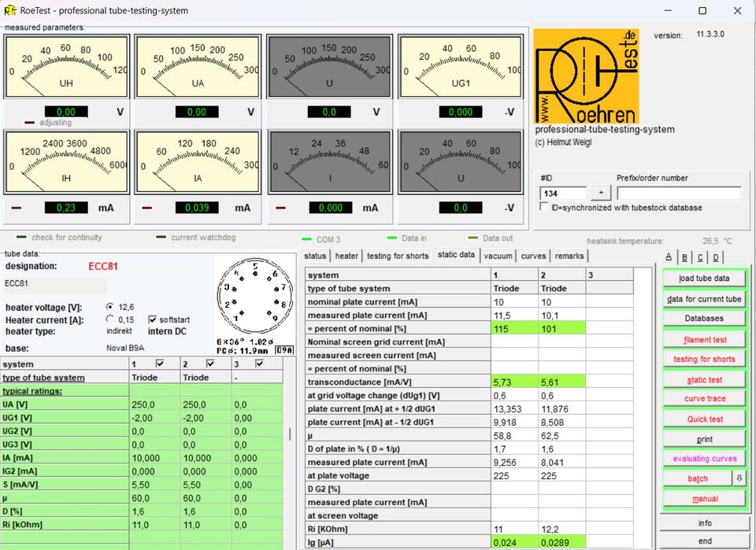
Task: Select the 12,6 heater voltage radio button
Action: 110,307
